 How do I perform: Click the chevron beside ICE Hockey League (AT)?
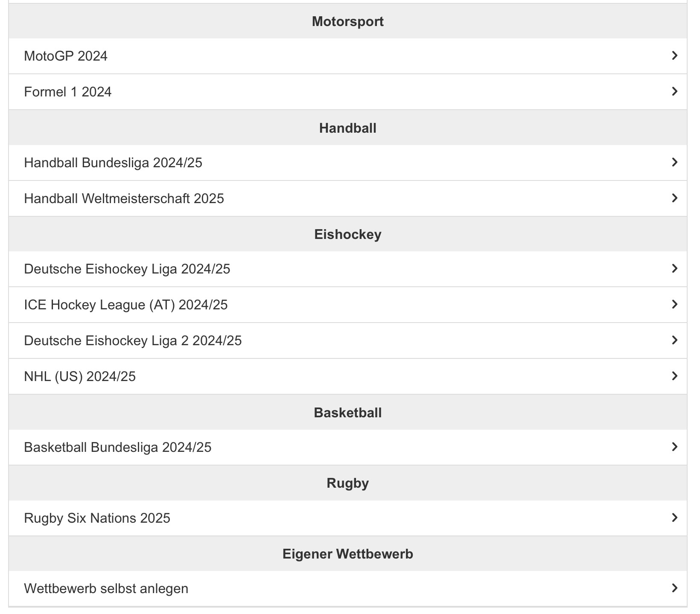[x=674, y=304]
